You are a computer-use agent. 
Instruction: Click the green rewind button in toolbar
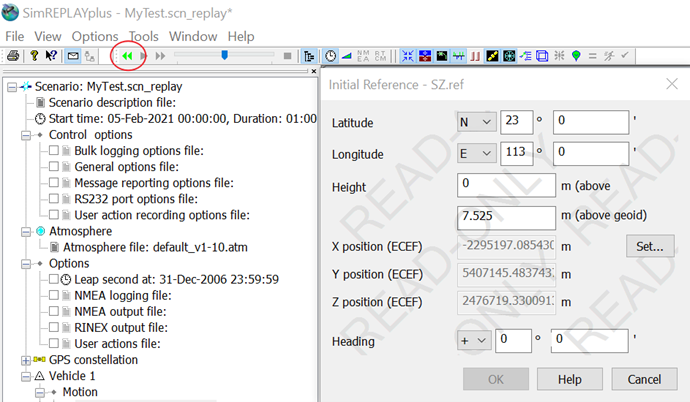point(128,56)
